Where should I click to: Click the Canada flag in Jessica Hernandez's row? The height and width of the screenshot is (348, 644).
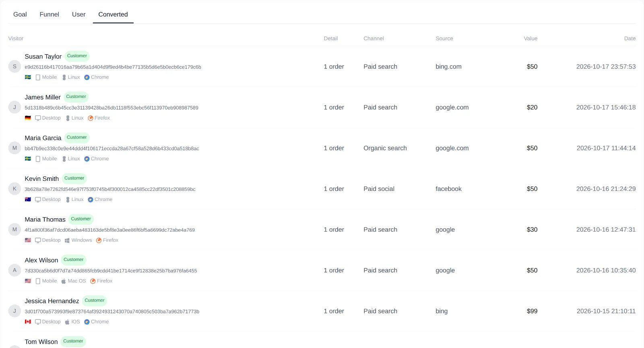pyautogui.click(x=28, y=322)
